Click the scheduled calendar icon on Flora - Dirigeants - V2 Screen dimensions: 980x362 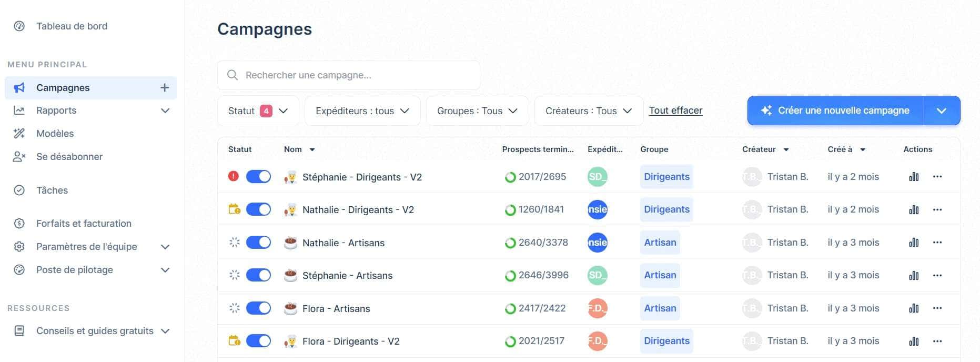(x=234, y=340)
